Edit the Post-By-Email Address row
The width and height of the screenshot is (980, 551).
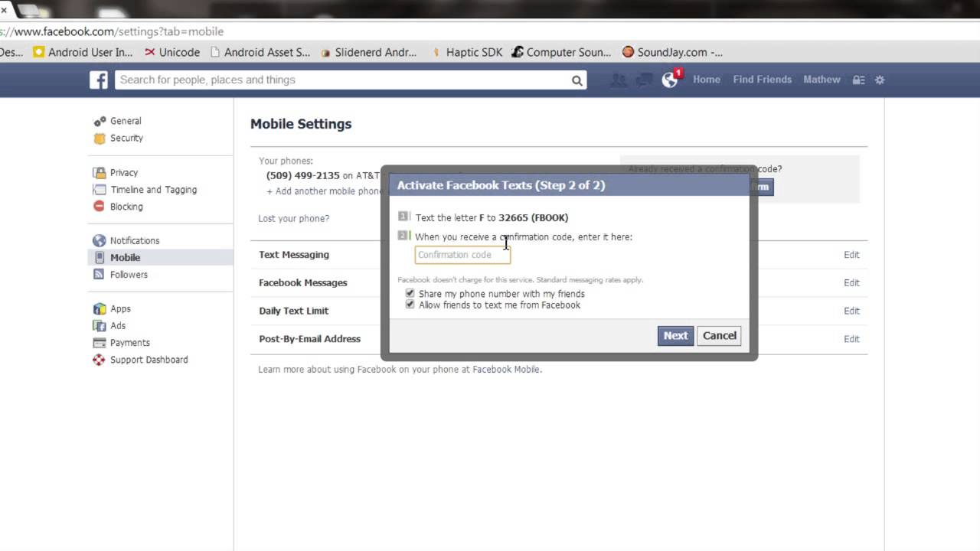click(851, 339)
